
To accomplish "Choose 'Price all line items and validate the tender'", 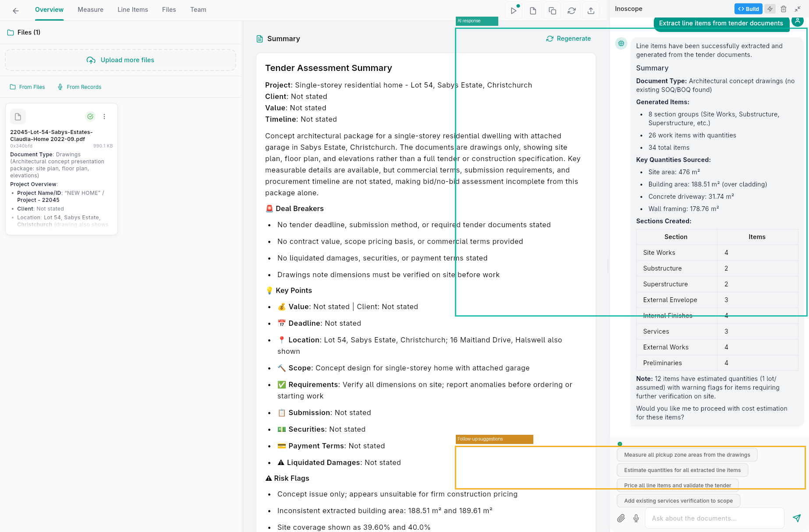I will (678, 485).
